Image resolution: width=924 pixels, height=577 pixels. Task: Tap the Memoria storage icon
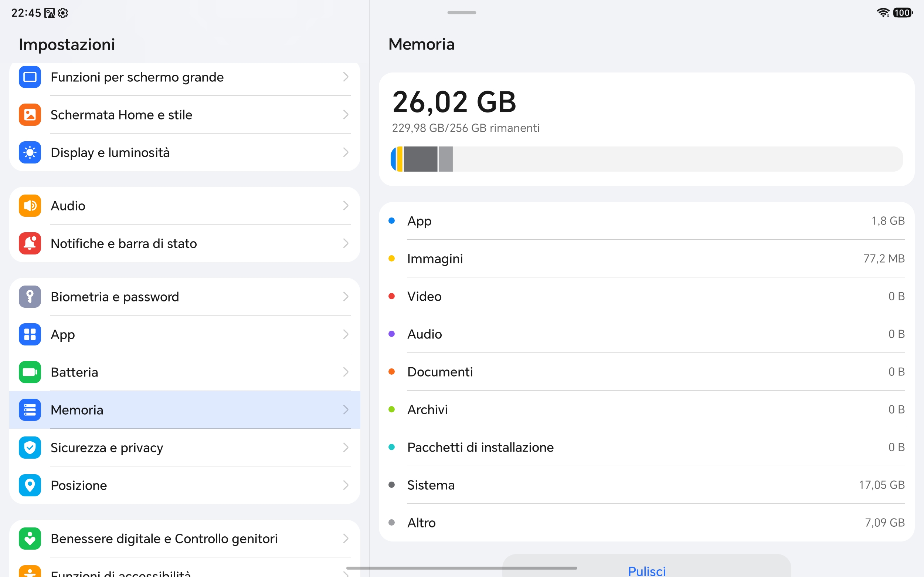coord(30,410)
